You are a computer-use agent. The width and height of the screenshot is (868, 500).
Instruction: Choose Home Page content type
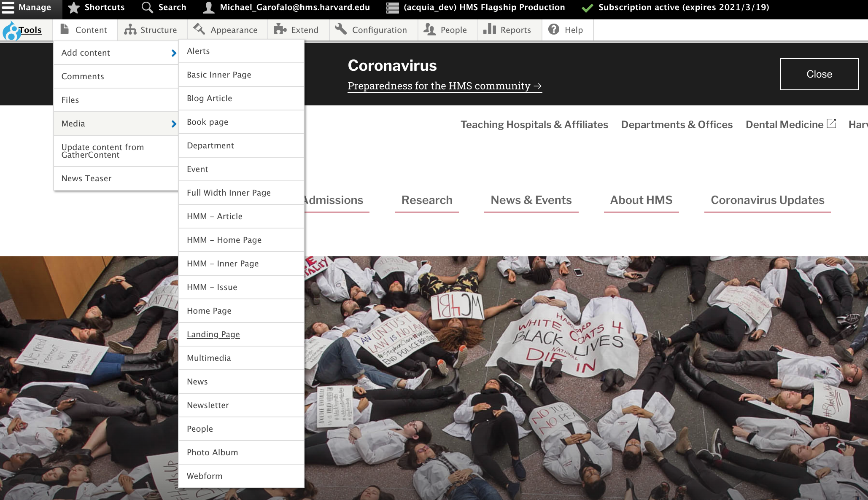[241, 311]
